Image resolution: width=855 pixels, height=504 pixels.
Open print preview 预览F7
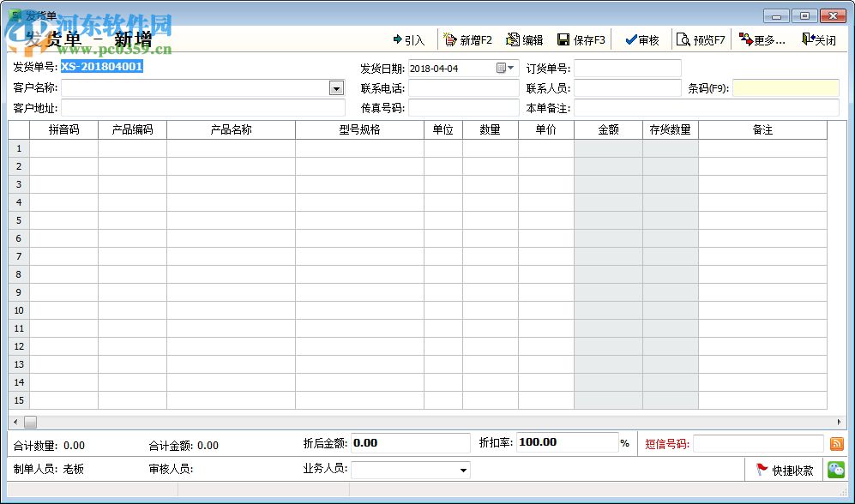701,39
